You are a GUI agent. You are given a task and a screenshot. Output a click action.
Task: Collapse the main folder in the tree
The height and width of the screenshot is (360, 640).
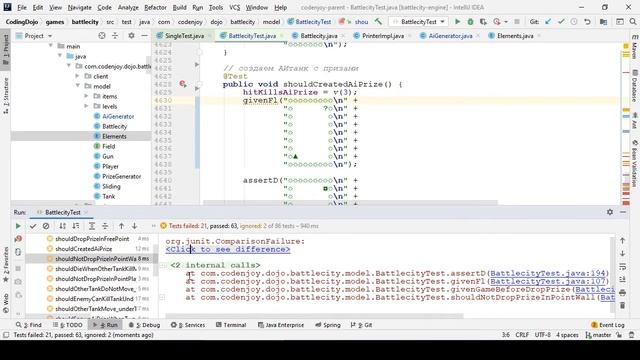click(x=51, y=46)
